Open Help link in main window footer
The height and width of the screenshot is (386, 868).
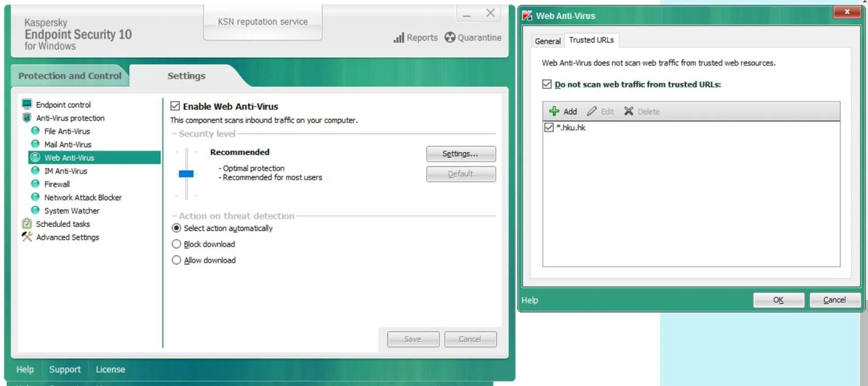pos(25,369)
